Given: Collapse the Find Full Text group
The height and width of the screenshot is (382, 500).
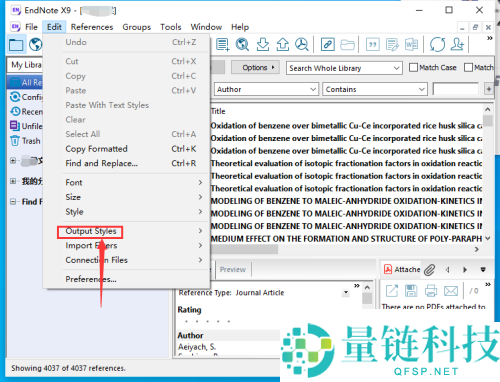Looking at the screenshot, I should (13, 202).
